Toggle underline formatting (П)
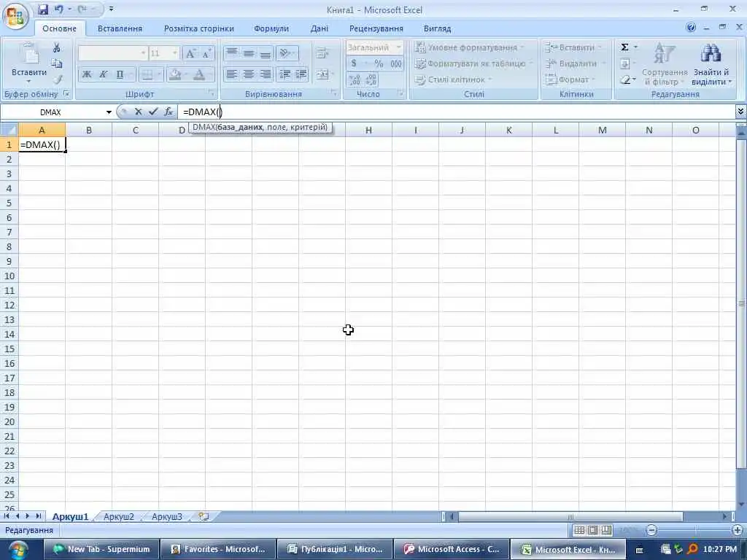 tap(120, 74)
